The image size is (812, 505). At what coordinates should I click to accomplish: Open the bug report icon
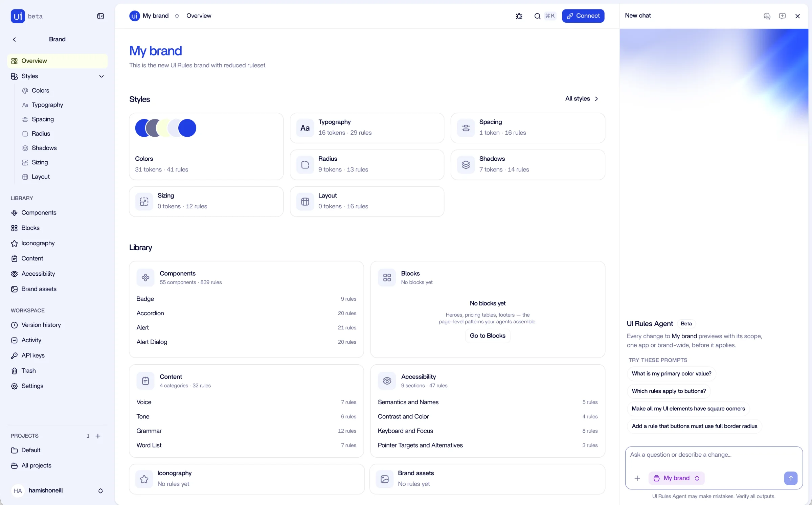tap(519, 16)
